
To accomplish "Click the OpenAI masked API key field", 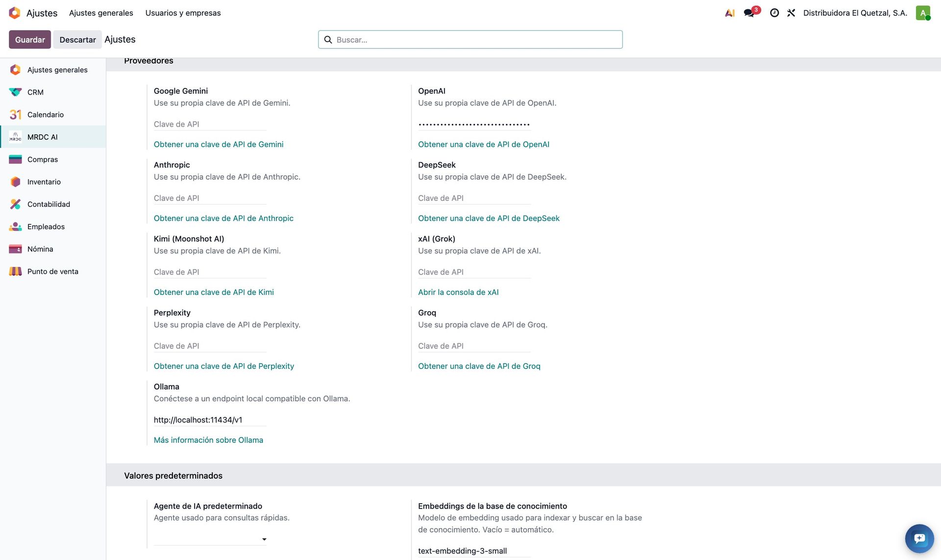I will [x=474, y=124].
